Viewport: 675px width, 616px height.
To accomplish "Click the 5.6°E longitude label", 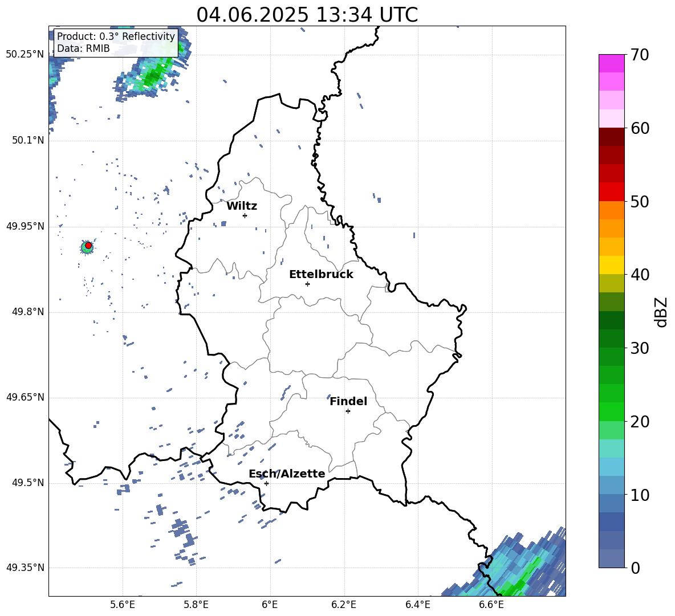I will click(123, 605).
